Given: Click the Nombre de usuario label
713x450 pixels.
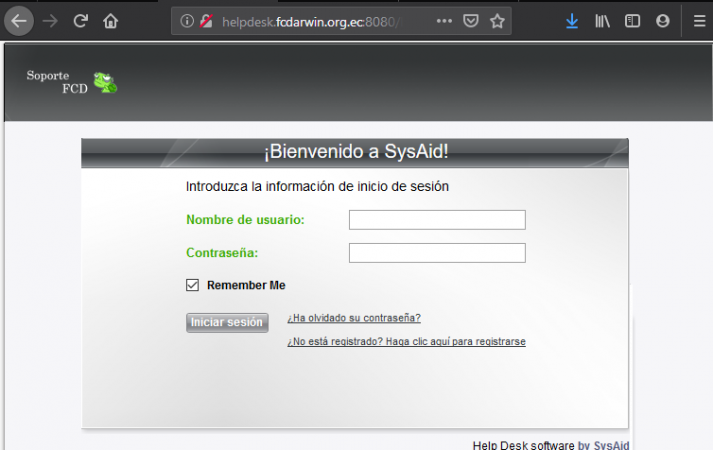Looking at the screenshot, I should (245, 220).
